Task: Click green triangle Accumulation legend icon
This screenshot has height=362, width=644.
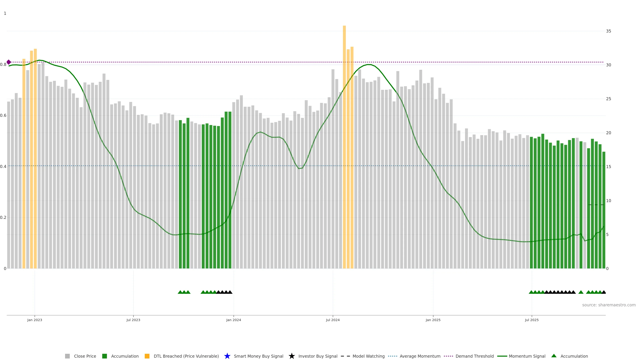Action: pos(554,356)
